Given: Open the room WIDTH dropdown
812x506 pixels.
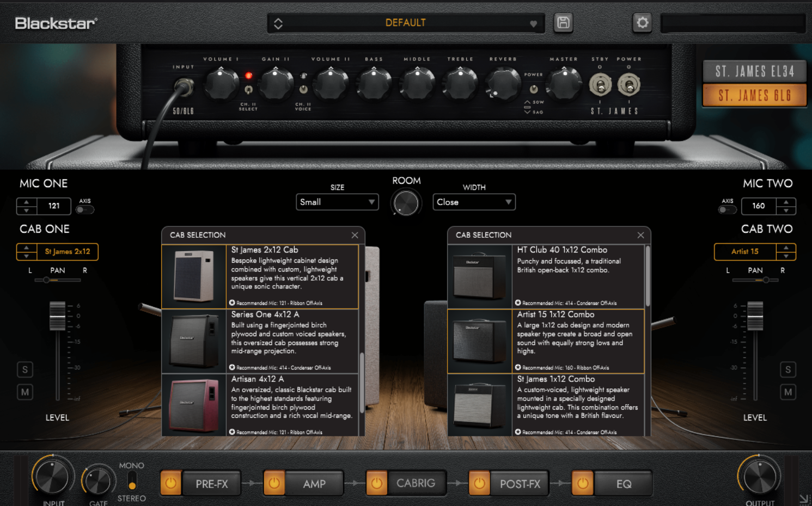Looking at the screenshot, I should pyautogui.click(x=474, y=202).
